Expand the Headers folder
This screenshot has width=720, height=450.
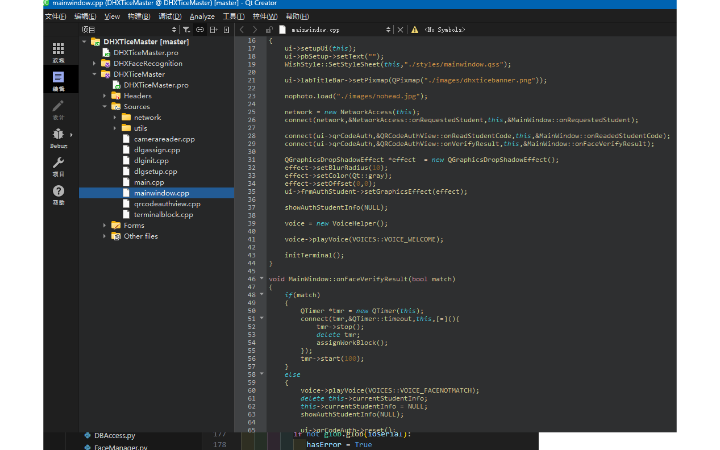105,96
